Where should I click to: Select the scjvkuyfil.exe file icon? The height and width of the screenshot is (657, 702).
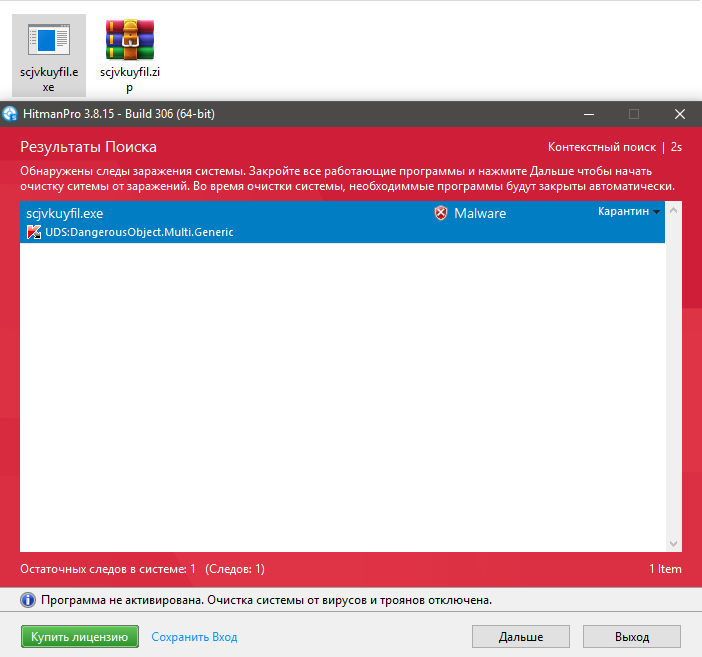48,56
